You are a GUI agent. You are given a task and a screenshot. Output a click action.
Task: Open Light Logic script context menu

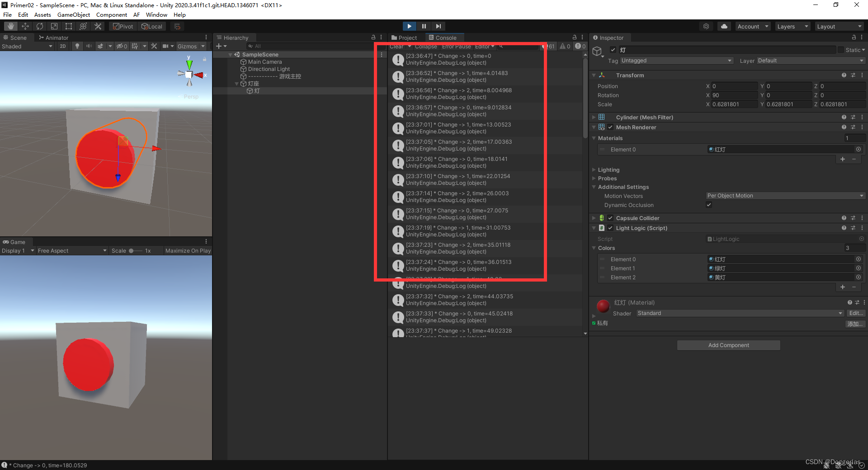(x=862, y=228)
